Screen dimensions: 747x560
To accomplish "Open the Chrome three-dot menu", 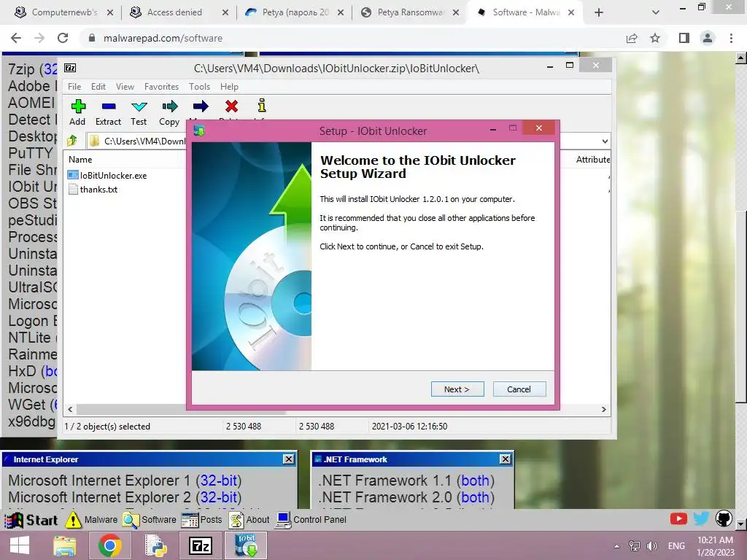I will coord(731,38).
